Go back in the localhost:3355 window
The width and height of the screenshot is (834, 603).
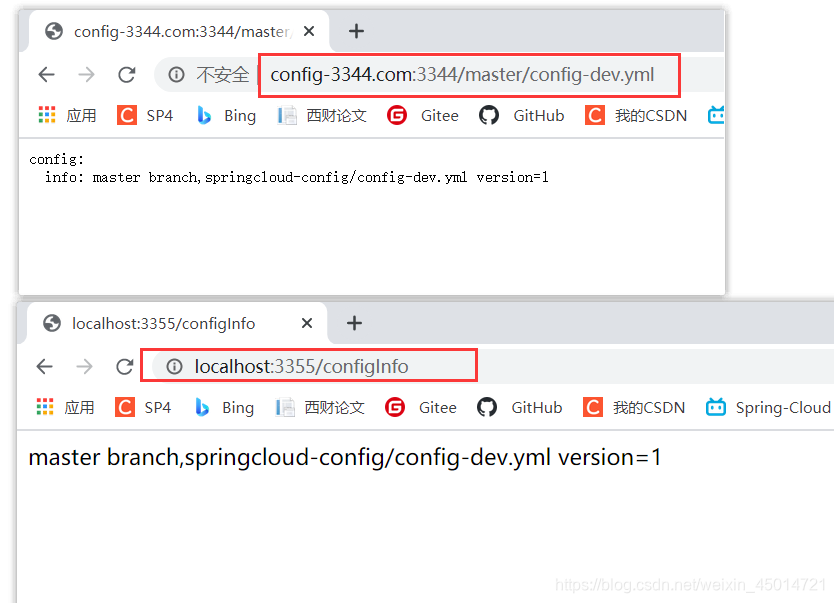click(x=45, y=366)
